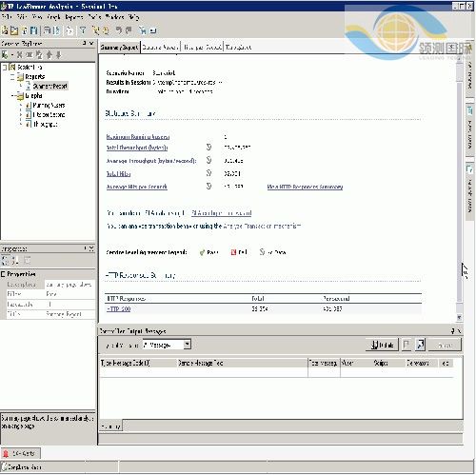Click the Filter property value field
The image size is (476, 475).
pos(69,294)
